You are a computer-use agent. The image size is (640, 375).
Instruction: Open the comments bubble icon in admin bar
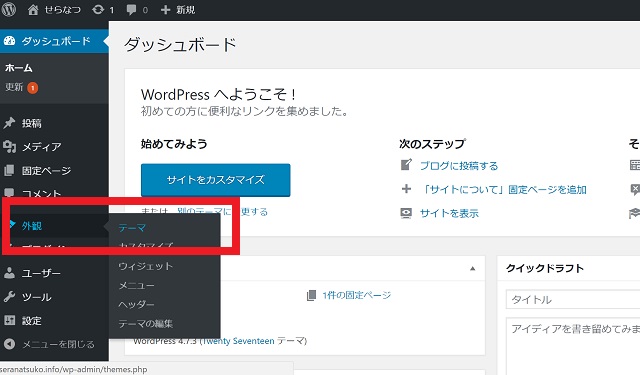point(131,10)
